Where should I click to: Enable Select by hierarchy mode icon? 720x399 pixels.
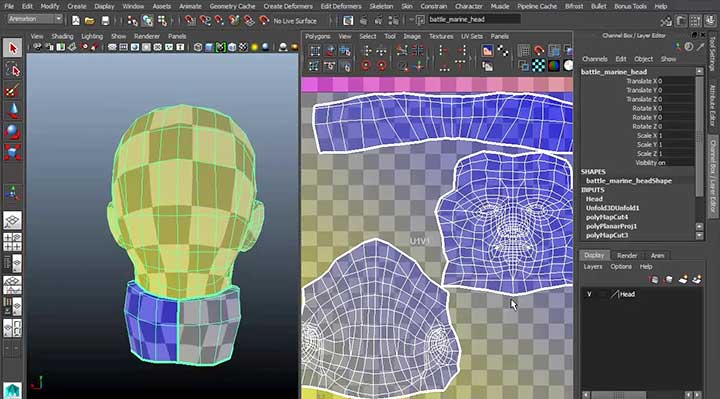click(x=133, y=21)
